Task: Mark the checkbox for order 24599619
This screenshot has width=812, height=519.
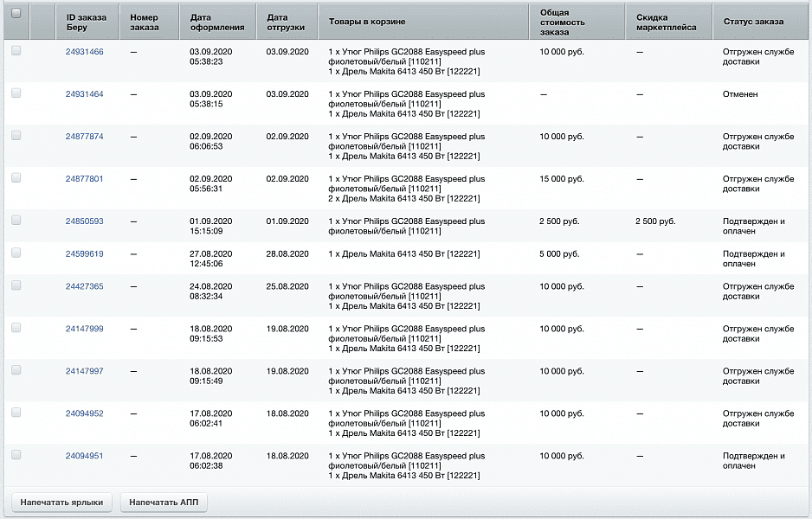Action: click(16, 253)
